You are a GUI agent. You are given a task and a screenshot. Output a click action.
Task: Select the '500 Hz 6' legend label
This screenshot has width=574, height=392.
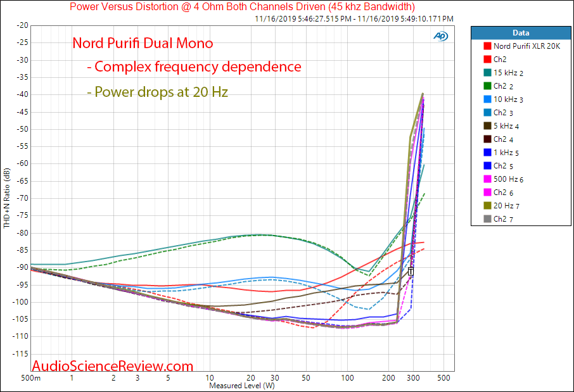pos(509,179)
